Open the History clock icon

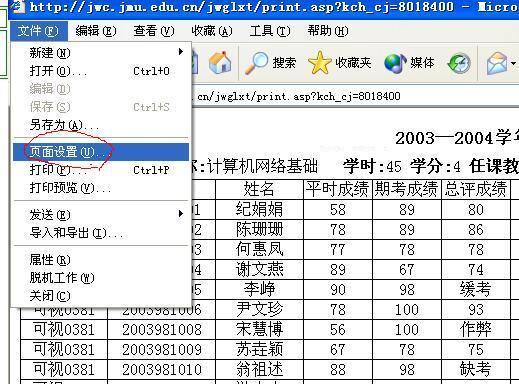pos(459,63)
